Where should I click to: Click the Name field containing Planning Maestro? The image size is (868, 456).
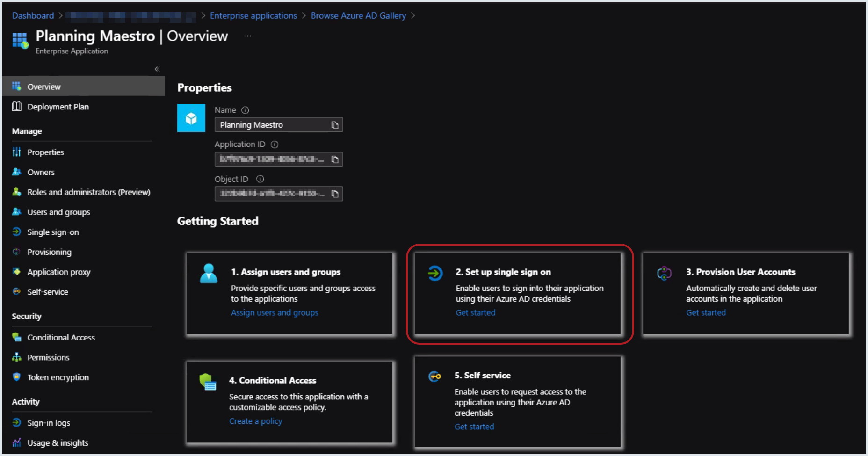coord(279,125)
